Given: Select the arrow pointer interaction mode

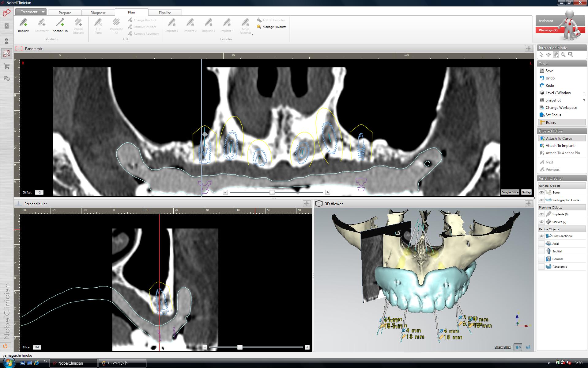Looking at the screenshot, I should tap(541, 55).
